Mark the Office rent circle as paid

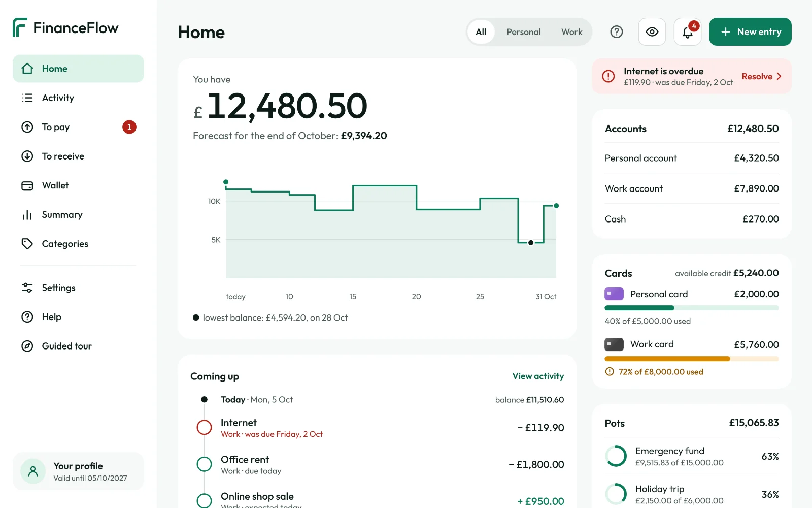(204, 464)
